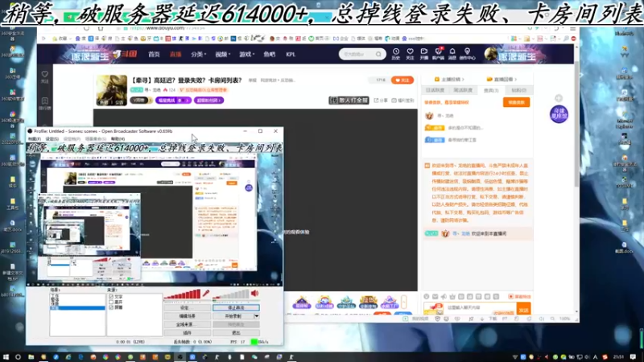Toggle the 屏蔽特效 option above chat input
The height and width of the screenshot is (362, 644).
pyautogui.click(x=519, y=296)
